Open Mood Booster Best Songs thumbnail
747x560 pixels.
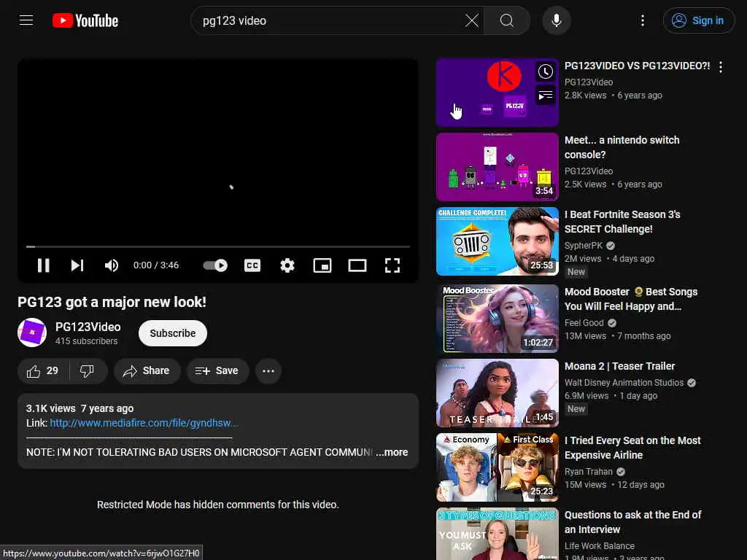point(498,318)
